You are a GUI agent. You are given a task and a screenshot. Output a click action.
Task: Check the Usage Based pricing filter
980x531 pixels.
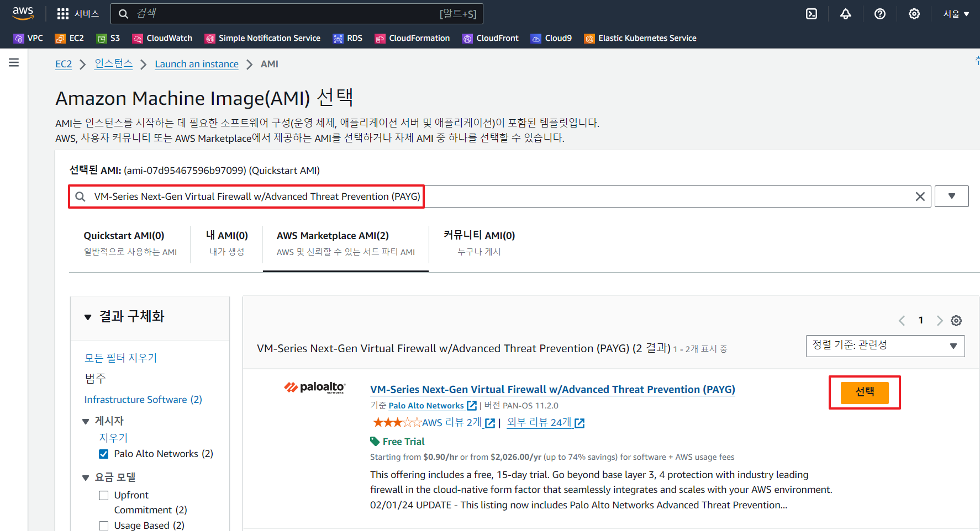103,526
